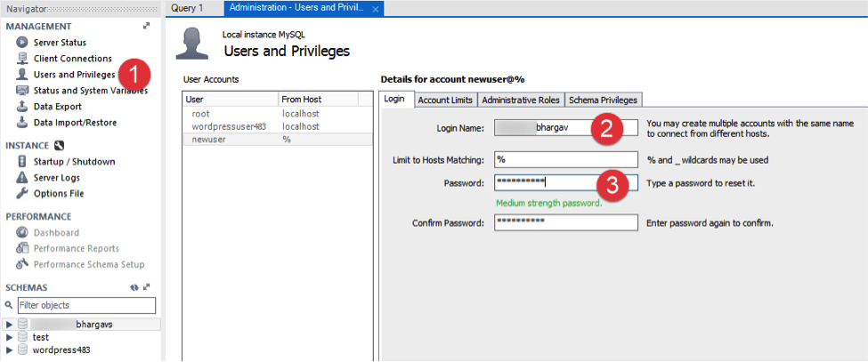Screen dimensions: 868x362
Task: Click the Filter objects search box
Action: click(85, 305)
